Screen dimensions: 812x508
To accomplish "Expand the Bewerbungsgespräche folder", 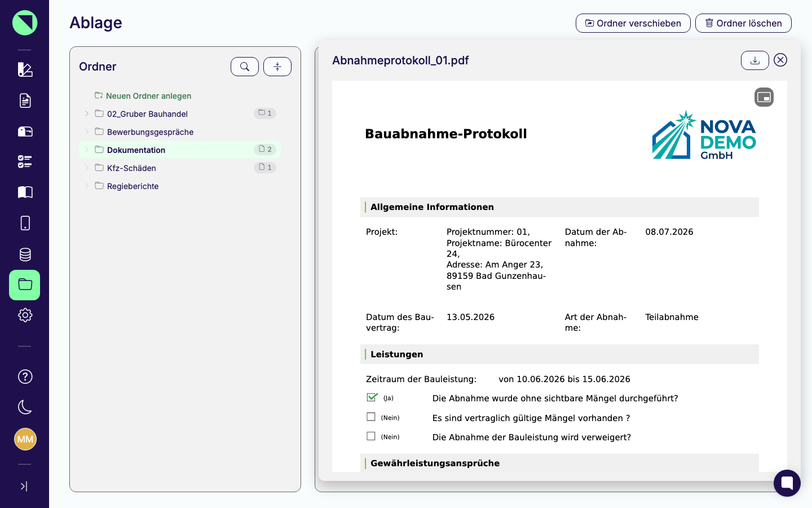I will coord(87,132).
